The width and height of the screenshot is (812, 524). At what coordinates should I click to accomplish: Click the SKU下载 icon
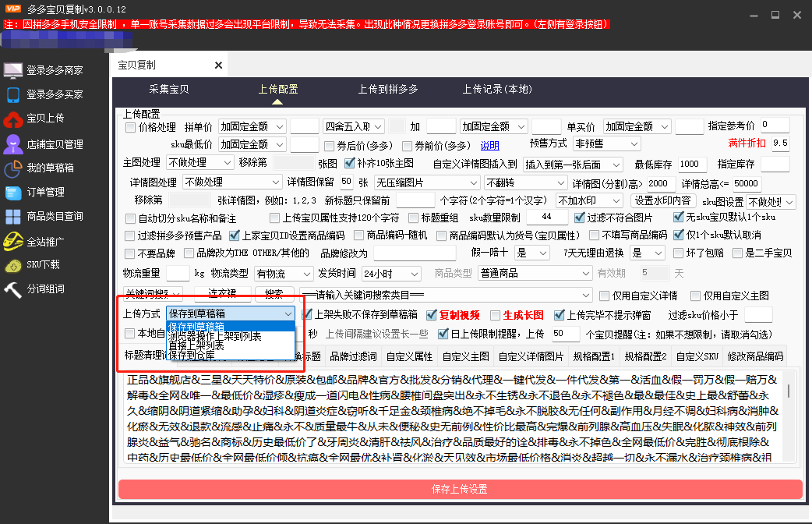13,265
